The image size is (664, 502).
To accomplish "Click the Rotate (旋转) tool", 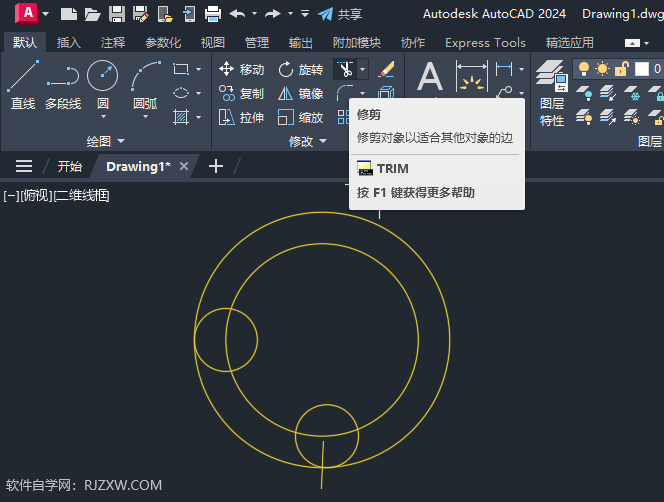I will click(x=301, y=69).
